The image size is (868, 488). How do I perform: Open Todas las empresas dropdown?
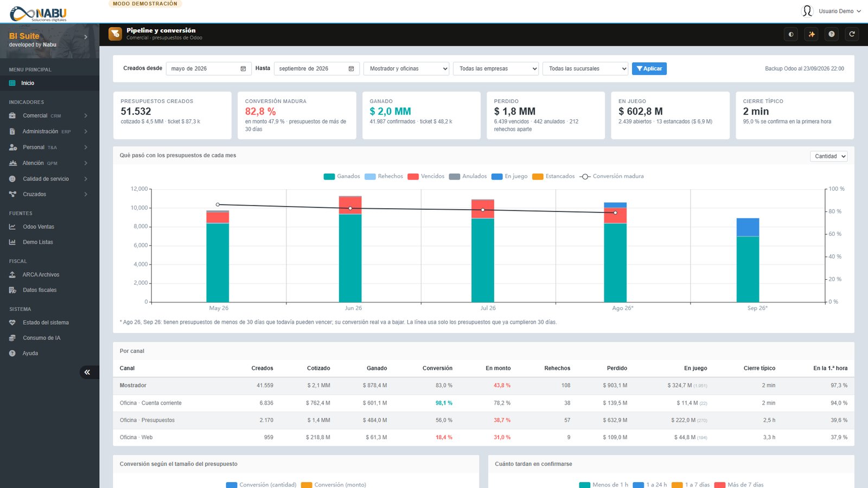[x=496, y=69]
